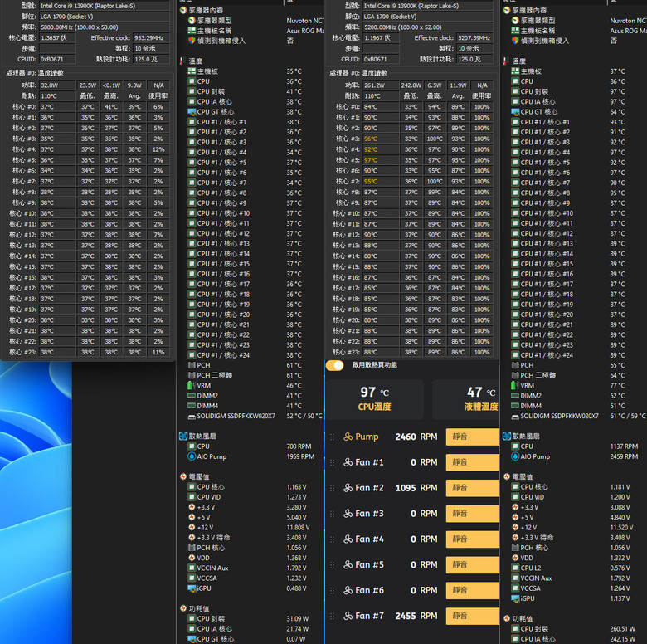Click the Effective clock field showing 5207.39MHz
This screenshot has height=644, width=647.
coord(474,38)
